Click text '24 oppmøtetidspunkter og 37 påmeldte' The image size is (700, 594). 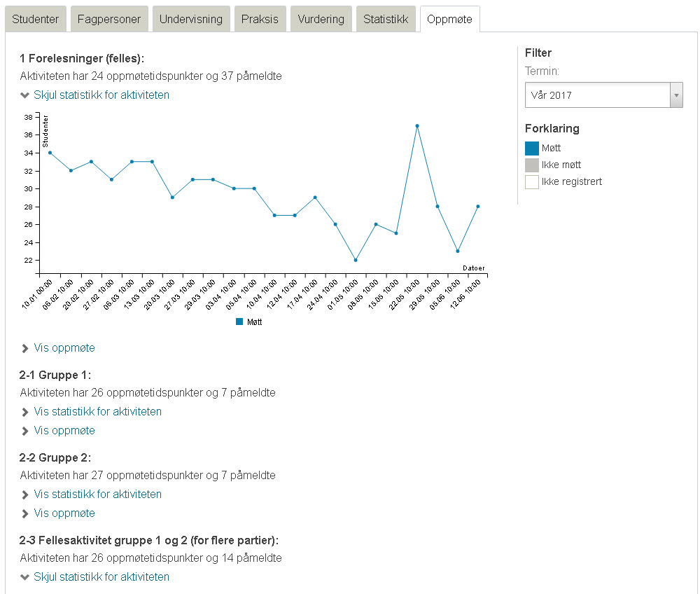[187, 76]
